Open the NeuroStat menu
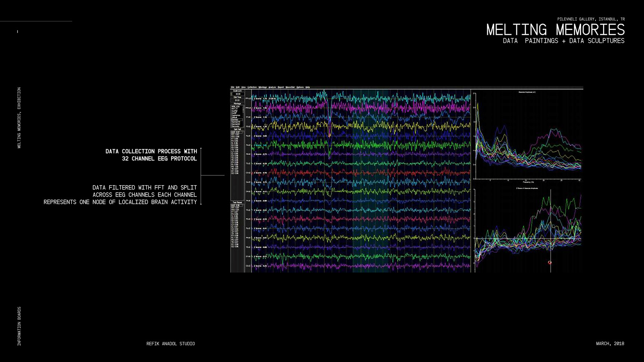644x362 pixels. click(x=290, y=87)
